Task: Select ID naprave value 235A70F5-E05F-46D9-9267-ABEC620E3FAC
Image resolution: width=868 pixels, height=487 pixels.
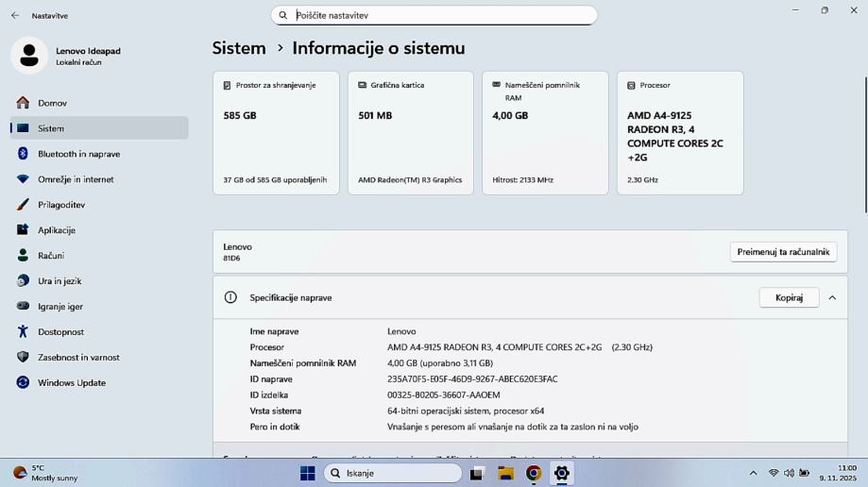Action: click(472, 379)
